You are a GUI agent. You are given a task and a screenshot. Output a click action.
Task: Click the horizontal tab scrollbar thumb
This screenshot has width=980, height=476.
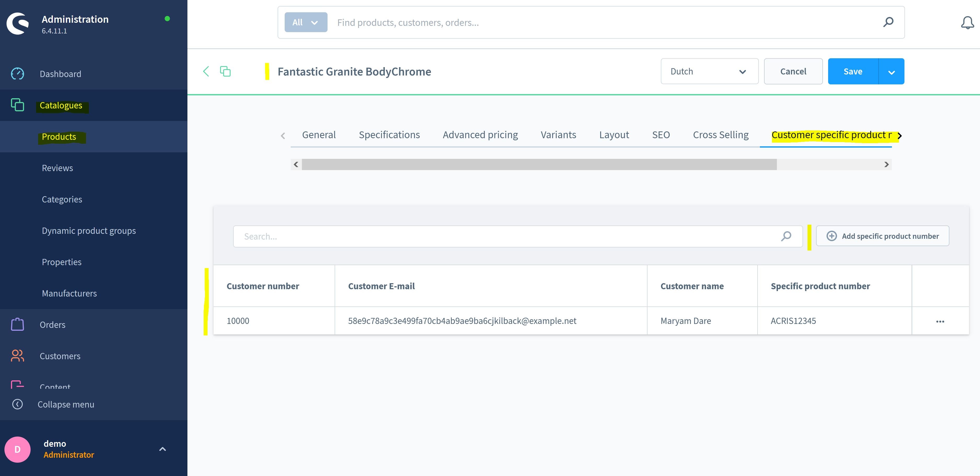click(x=539, y=164)
